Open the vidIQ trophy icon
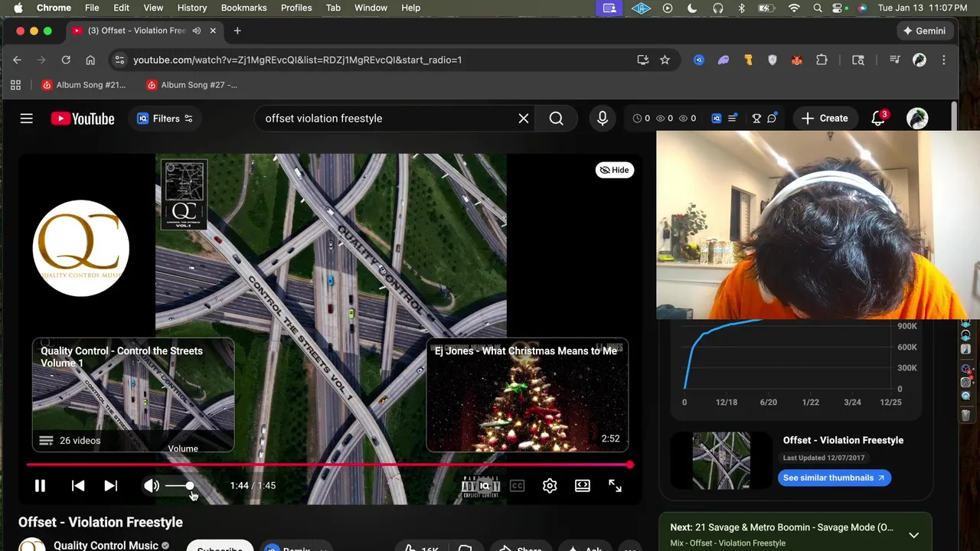The image size is (980, 551). click(756, 119)
